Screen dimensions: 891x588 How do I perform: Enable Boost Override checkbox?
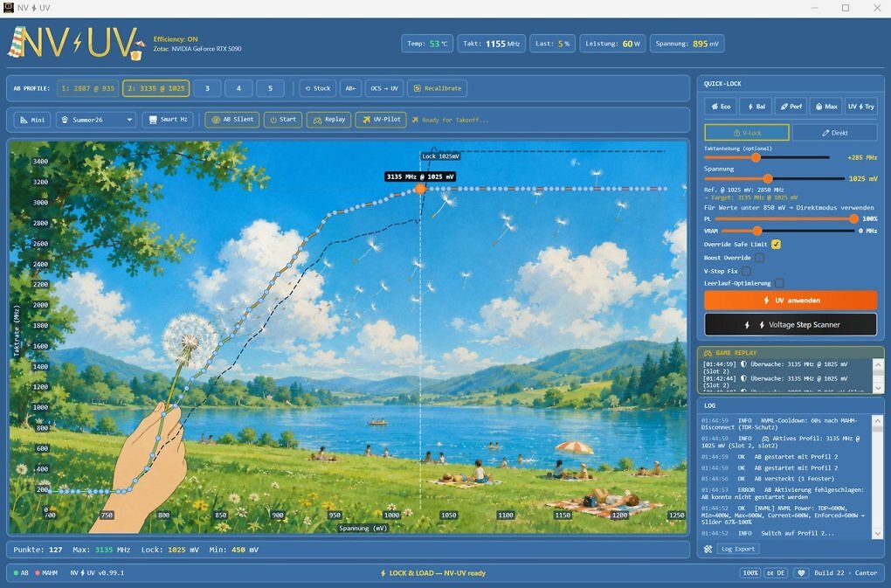(x=760, y=258)
